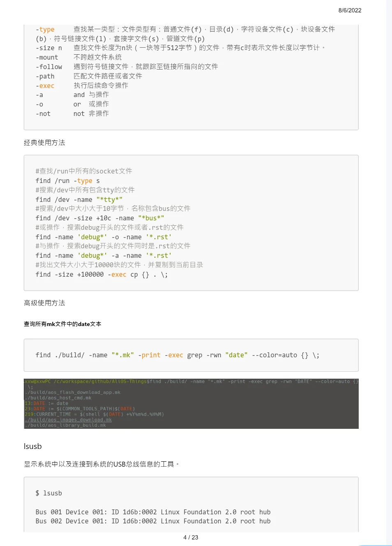Click the -size n option row
Screen dimensions: 392x546
48,48
